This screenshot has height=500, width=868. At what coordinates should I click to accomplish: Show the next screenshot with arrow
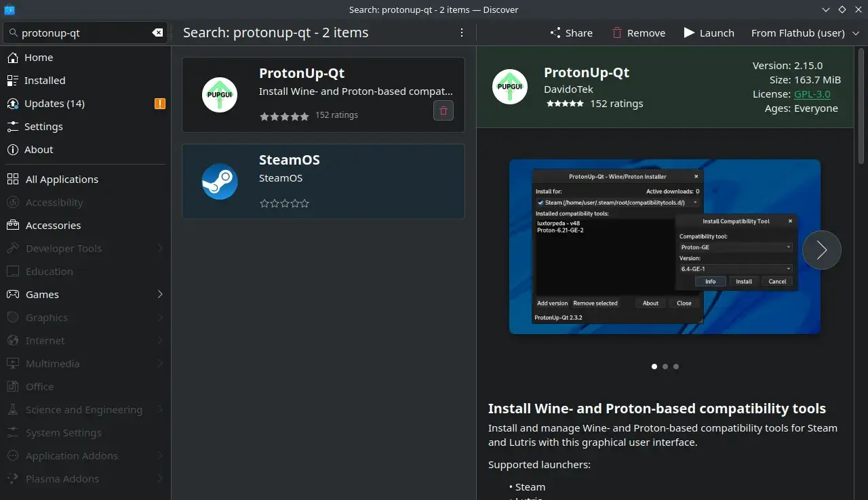(x=822, y=250)
